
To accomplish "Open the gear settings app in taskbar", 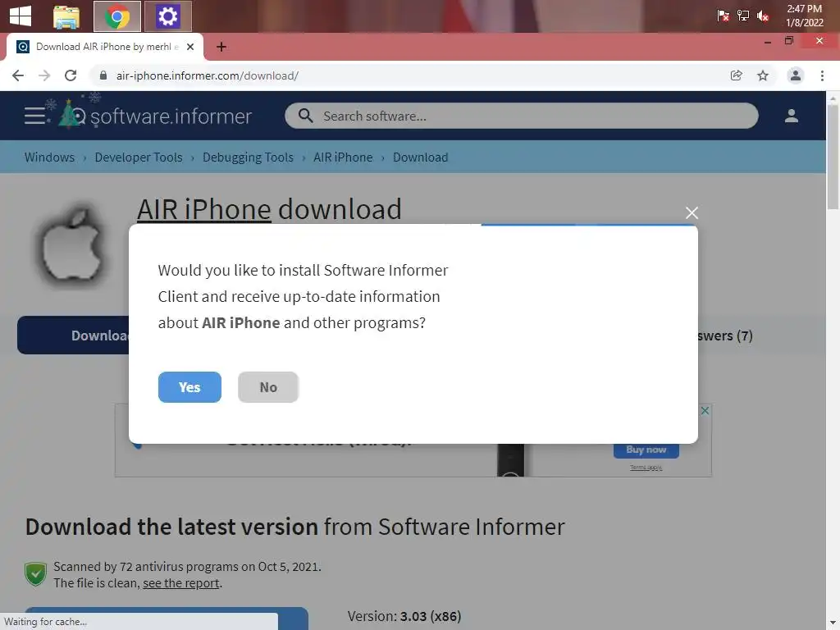I will 167,16.
